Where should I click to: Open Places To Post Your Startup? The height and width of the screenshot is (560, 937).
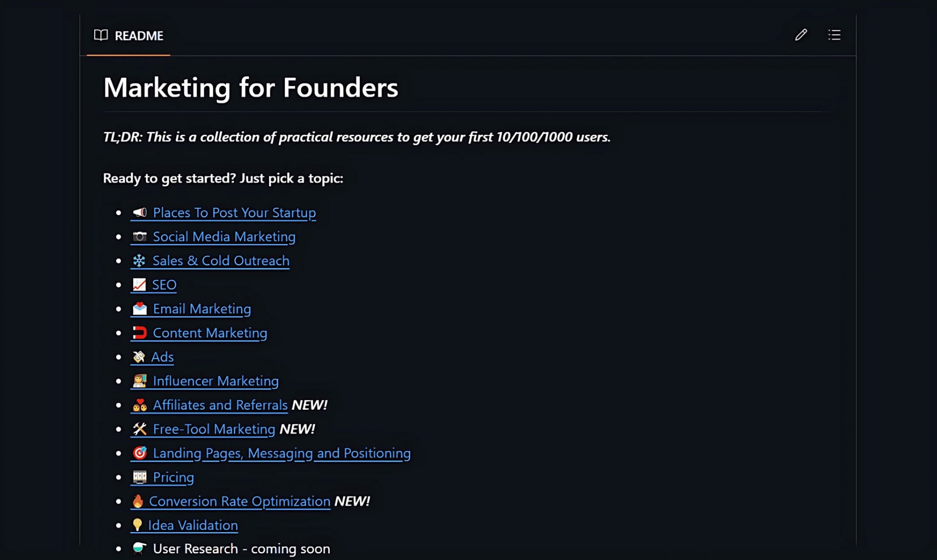(x=234, y=212)
